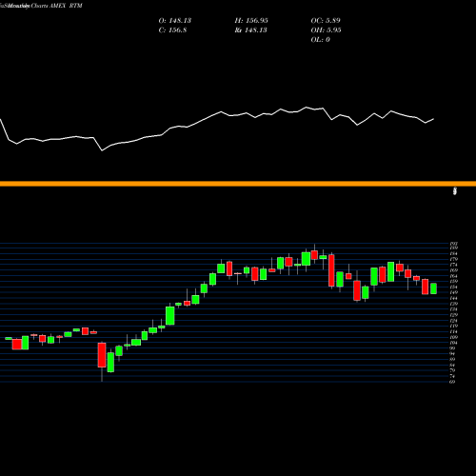476x476 pixels.
Task: Click the 184 price axis label
Action: point(454,253)
